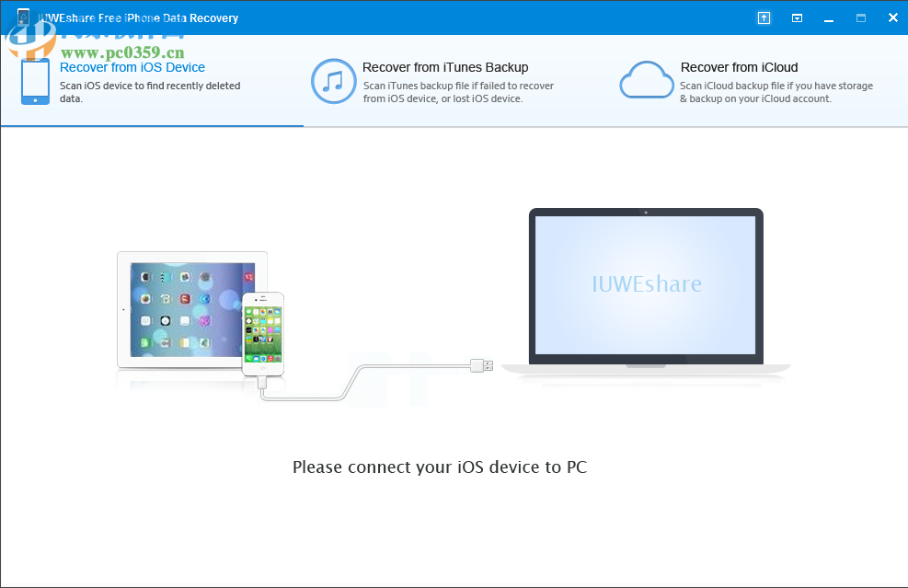Click the USB connector graphic in the illustration
The image size is (908, 588).
click(481, 366)
